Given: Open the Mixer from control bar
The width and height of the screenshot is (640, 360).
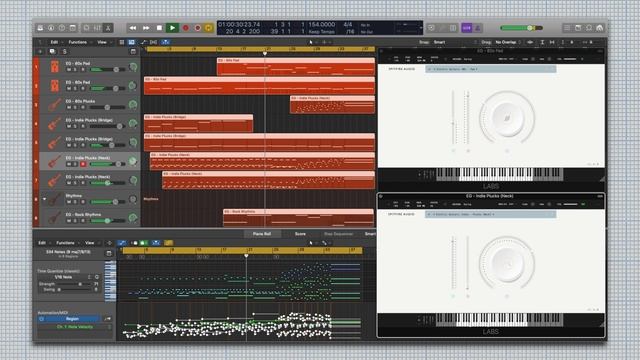Looking at the screenshot, I should pyautogui.click(x=98, y=28).
